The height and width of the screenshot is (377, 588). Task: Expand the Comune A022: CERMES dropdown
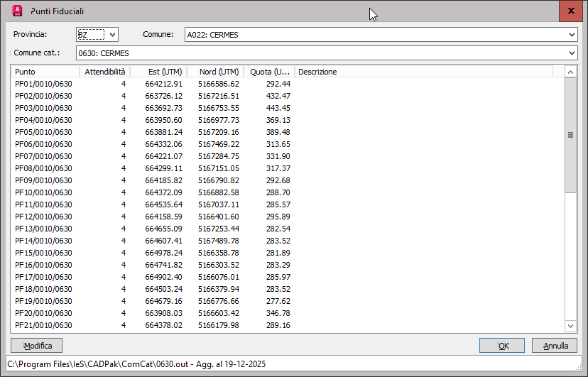572,35
